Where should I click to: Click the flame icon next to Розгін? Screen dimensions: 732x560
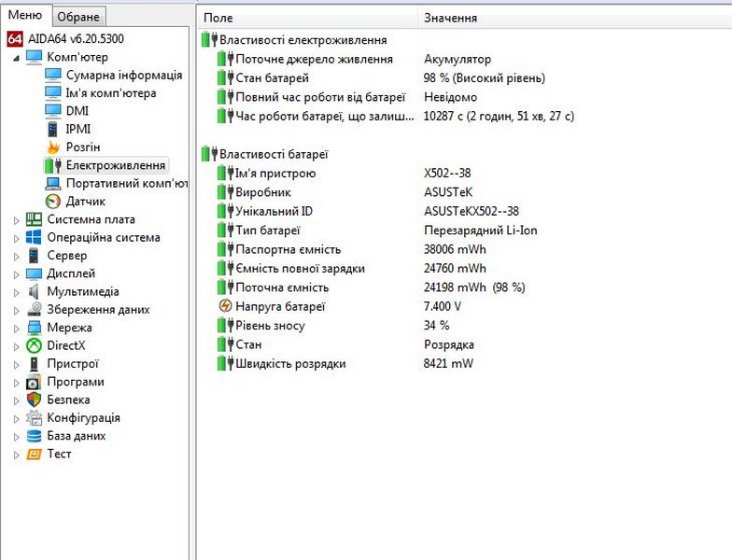(52, 147)
